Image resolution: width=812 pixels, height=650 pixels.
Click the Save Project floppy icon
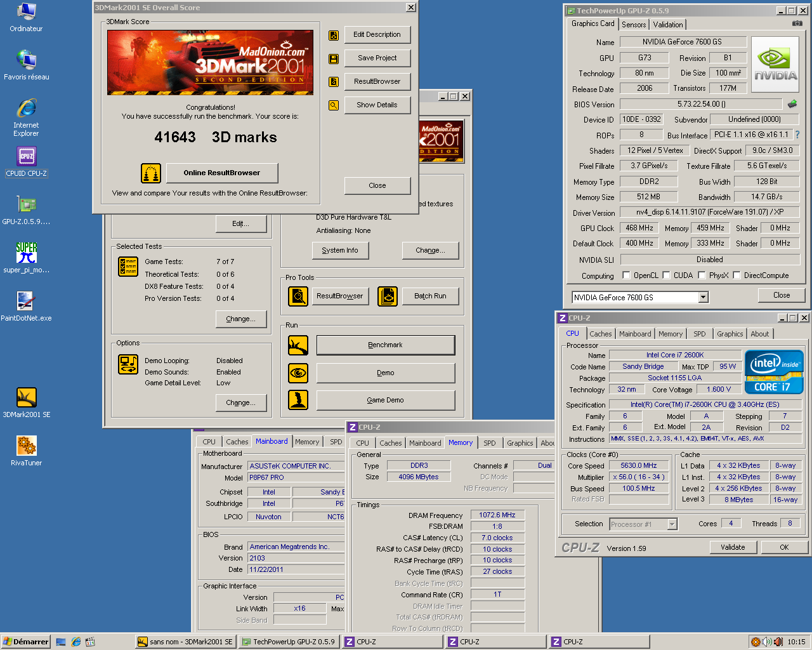[334, 58]
